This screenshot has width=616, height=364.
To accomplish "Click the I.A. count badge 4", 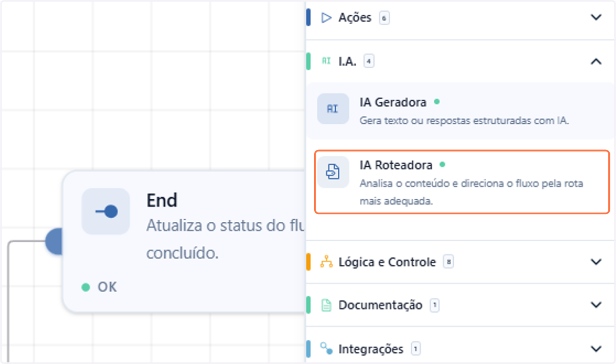I will pyautogui.click(x=369, y=62).
